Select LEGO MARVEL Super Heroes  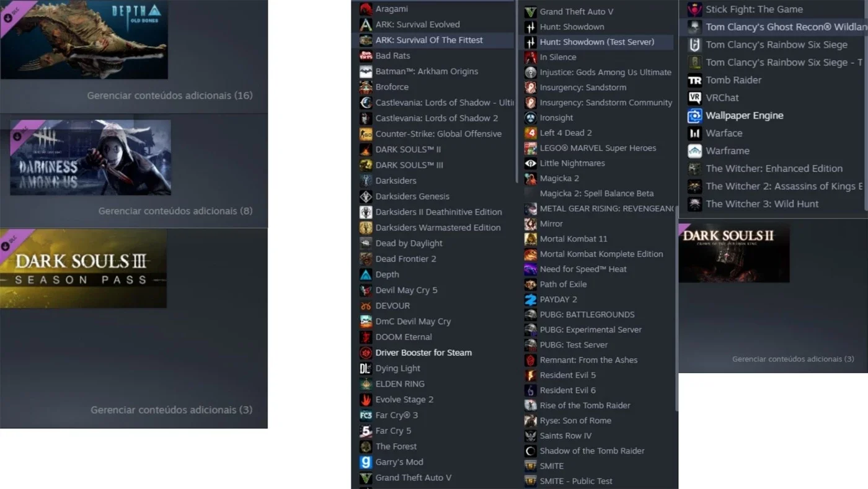[x=598, y=148]
